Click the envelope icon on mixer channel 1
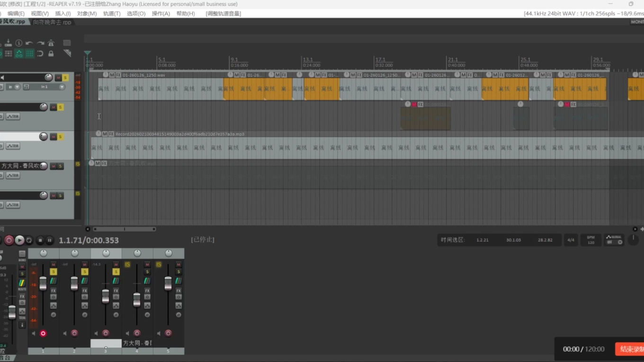Screen dimensions: 644x362 [x=54, y=306]
